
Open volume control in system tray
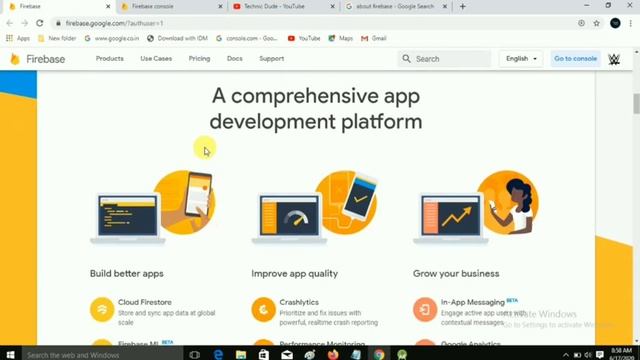coord(588,355)
